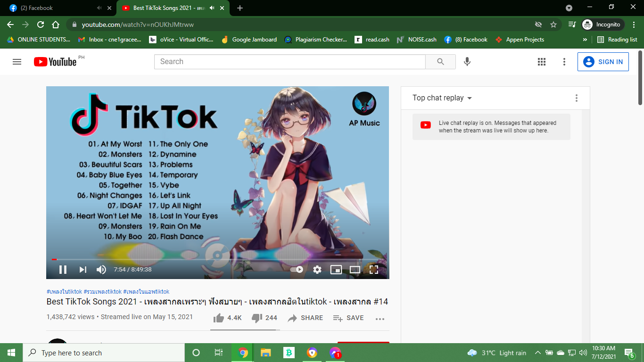Open the Chrome three-dot menu
Image resolution: width=644 pixels, height=362 pixels.
tap(633, 25)
